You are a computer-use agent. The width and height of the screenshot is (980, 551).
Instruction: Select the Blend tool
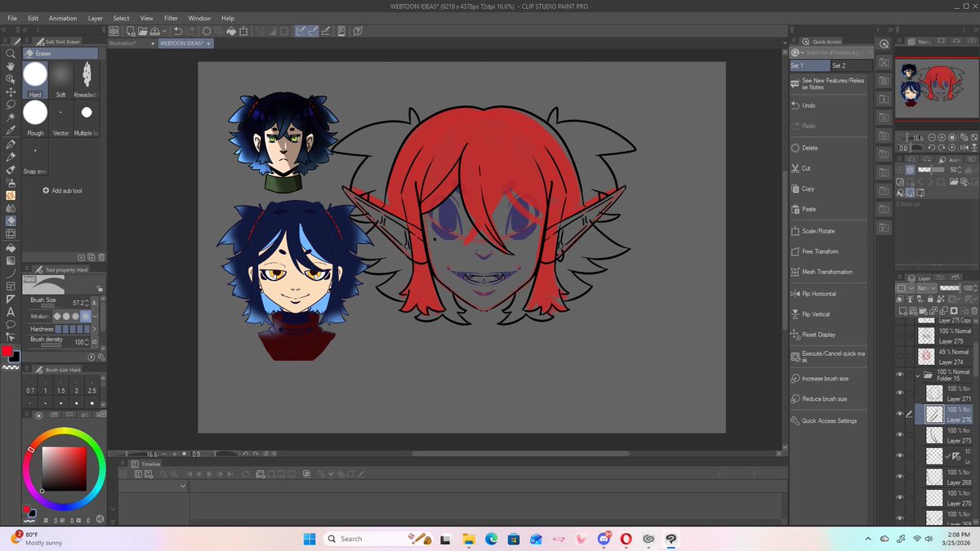coord(11,208)
